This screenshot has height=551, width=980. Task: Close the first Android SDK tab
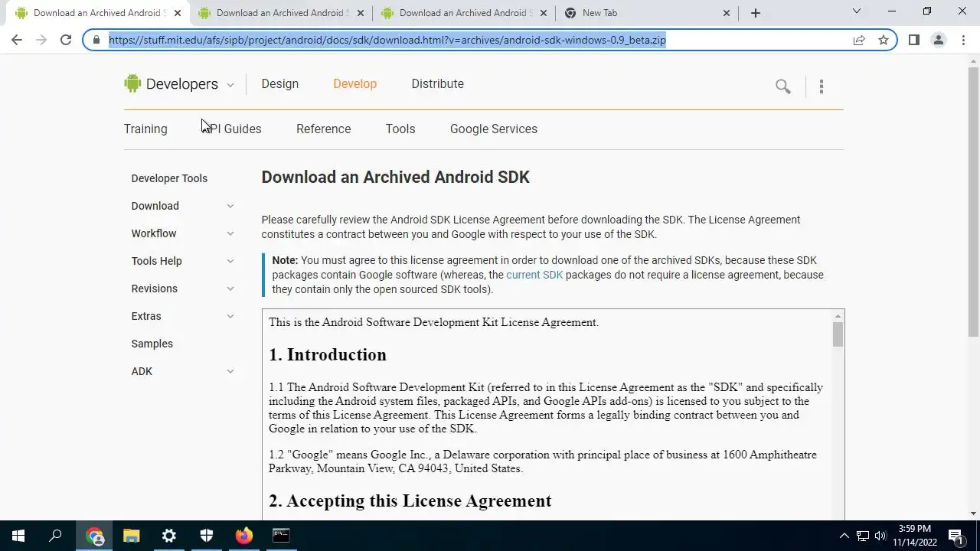click(x=178, y=13)
